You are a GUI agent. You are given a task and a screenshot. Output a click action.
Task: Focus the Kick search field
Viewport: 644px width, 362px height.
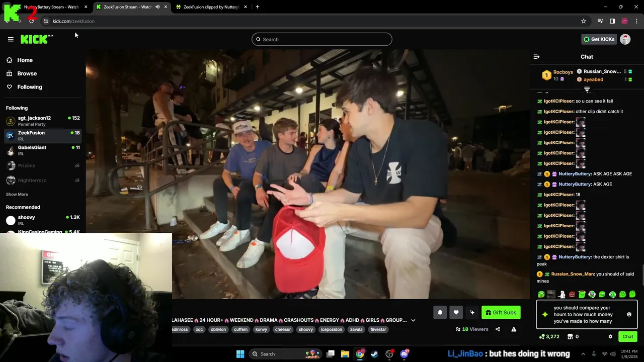tap(322, 39)
